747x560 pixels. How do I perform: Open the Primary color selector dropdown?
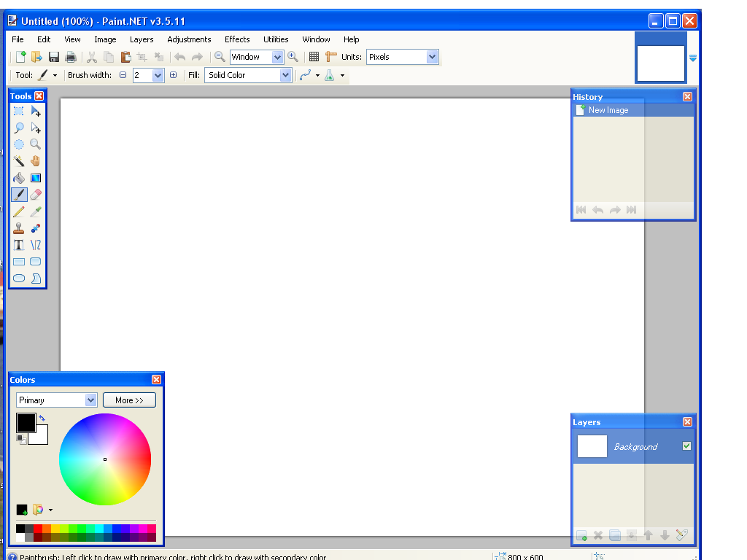90,400
